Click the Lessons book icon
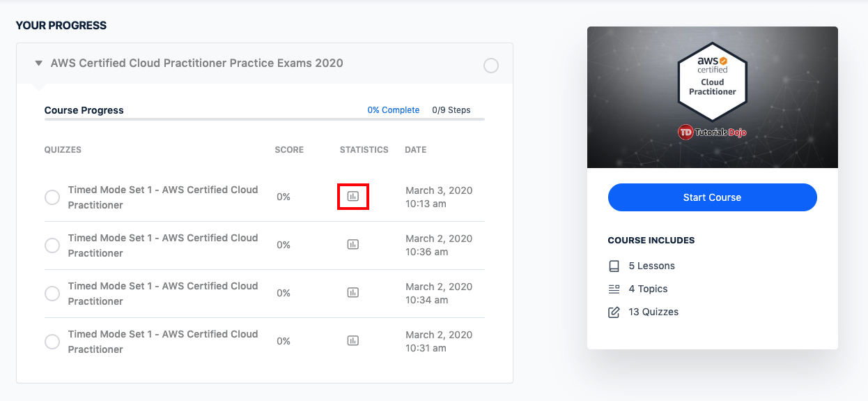The height and width of the screenshot is (401, 868). [614, 266]
